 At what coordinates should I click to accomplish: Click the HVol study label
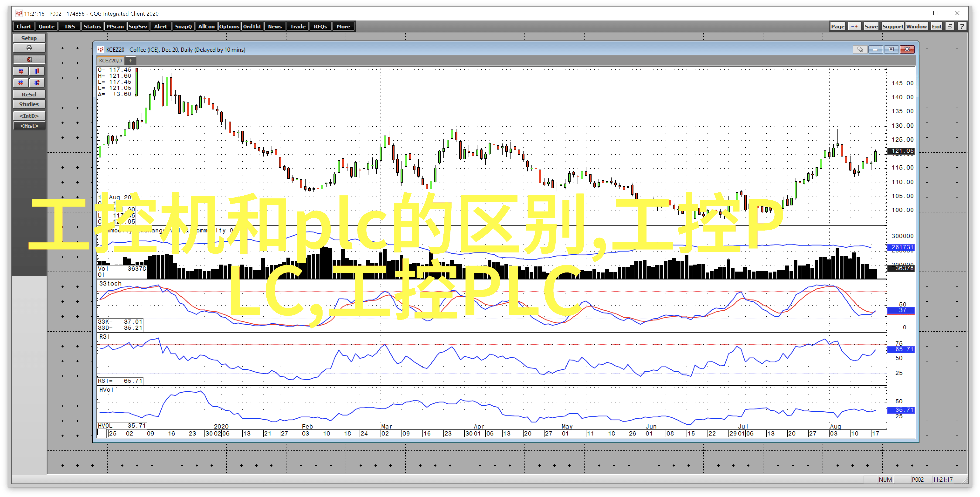(106, 390)
